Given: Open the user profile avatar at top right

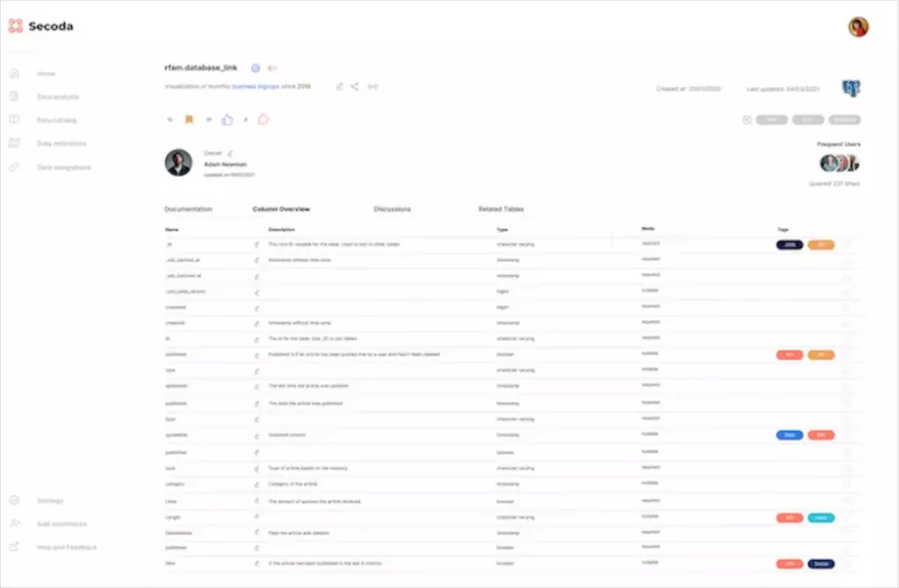Looking at the screenshot, I should 859,26.
